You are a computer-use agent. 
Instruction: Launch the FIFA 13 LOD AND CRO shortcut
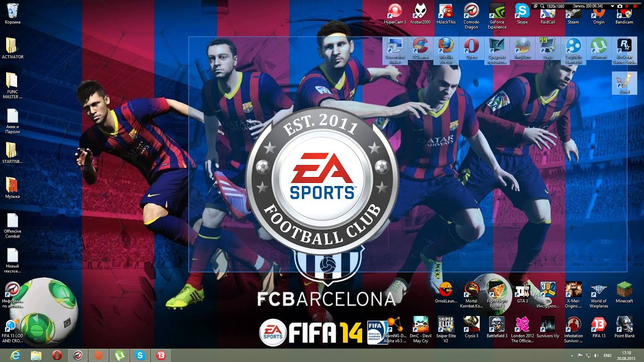tap(13, 329)
